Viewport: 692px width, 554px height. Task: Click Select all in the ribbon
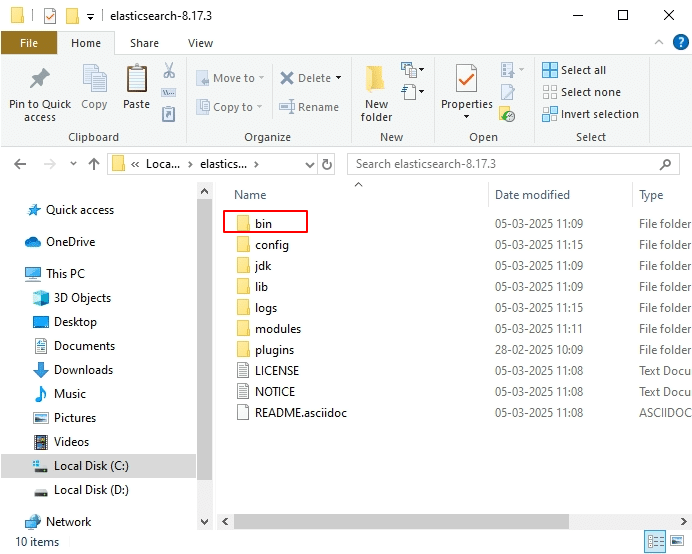[575, 70]
